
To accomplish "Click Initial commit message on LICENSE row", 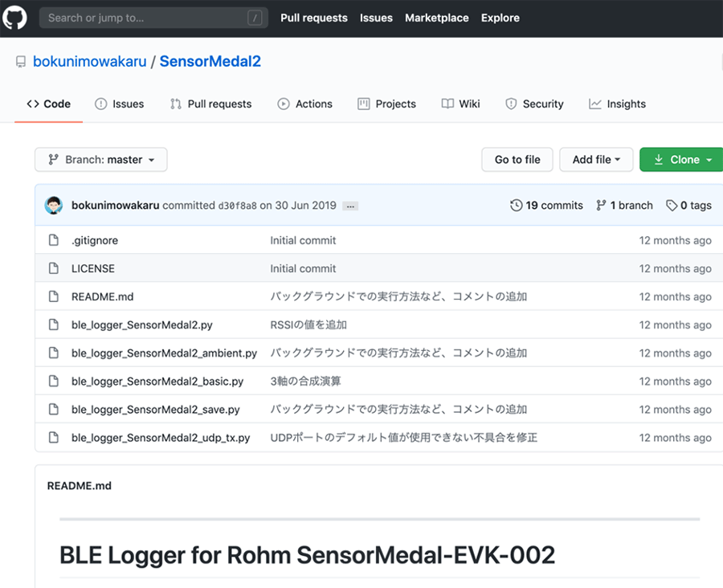I will [x=303, y=268].
